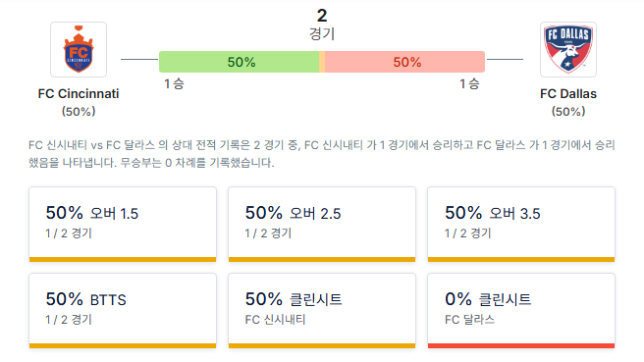The height and width of the screenshot is (362, 644).
Task: Click the 2 경기 total matches header
Action: point(322,25)
